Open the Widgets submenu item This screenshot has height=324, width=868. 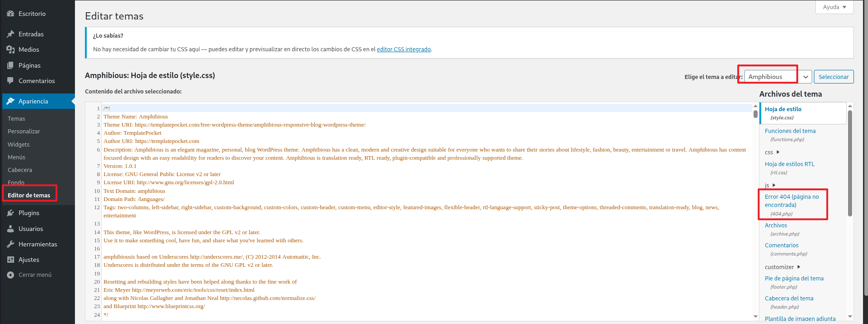point(19,144)
